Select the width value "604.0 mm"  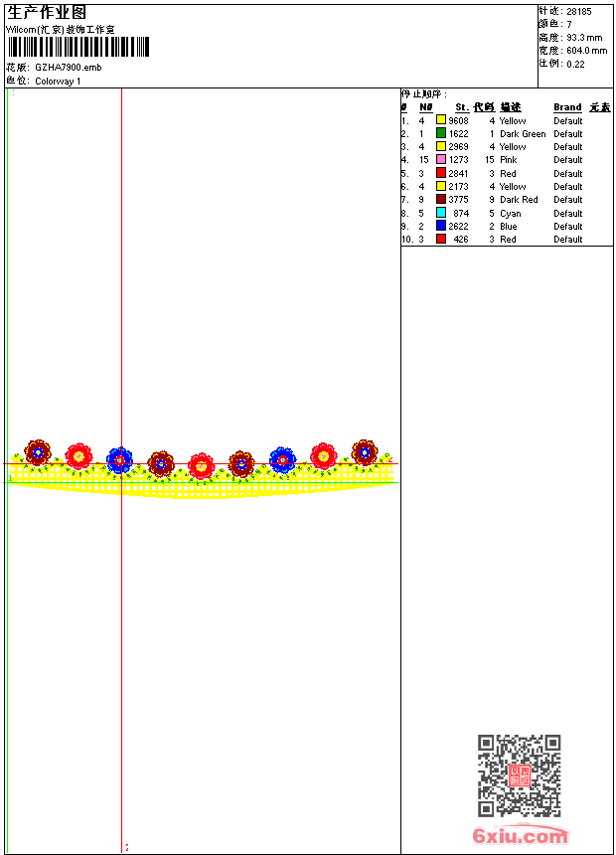[586, 51]
